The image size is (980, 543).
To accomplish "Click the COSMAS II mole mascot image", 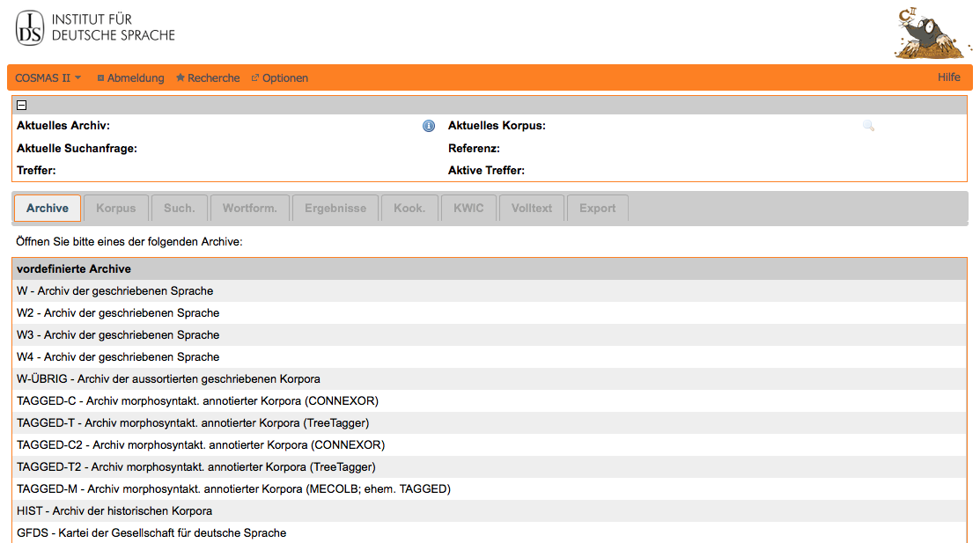I will tap(932, 32).
